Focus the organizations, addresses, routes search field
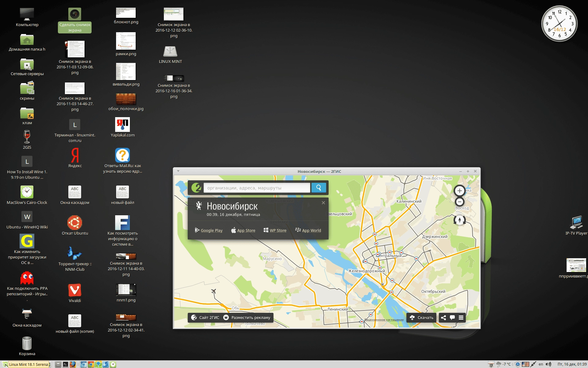 (x=257, y=188)
